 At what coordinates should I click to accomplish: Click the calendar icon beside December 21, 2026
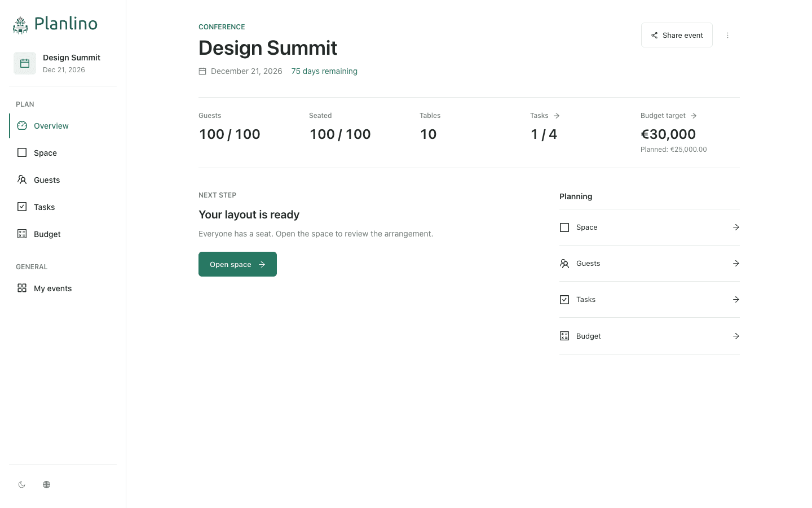(x=202, y=71)
